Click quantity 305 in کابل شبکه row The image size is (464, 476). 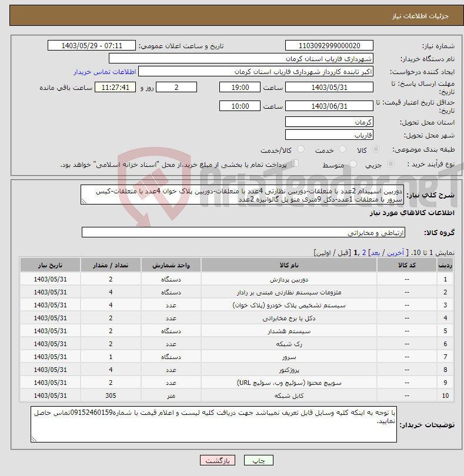pyautogui.click(x=111, y=395)
